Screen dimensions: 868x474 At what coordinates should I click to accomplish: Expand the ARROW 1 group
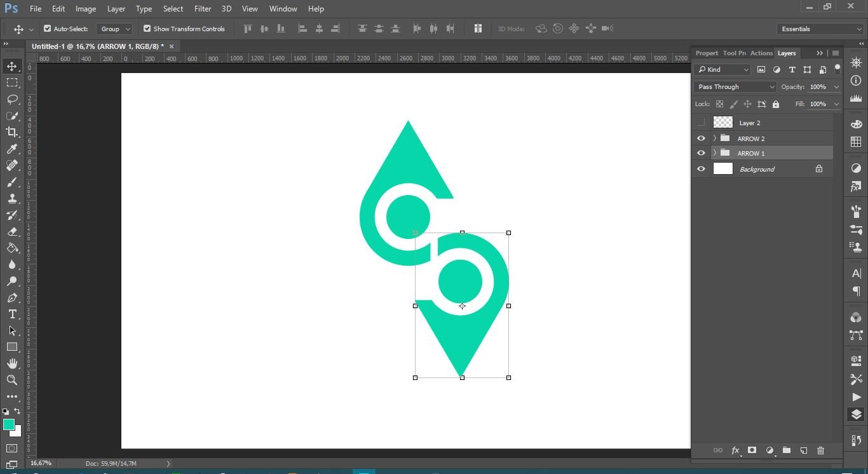(x=714, y=153)
